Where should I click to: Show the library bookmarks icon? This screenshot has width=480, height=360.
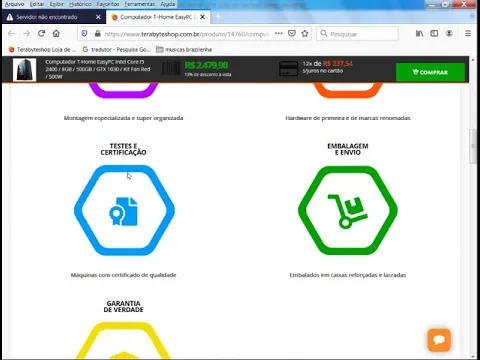(419, 34)
